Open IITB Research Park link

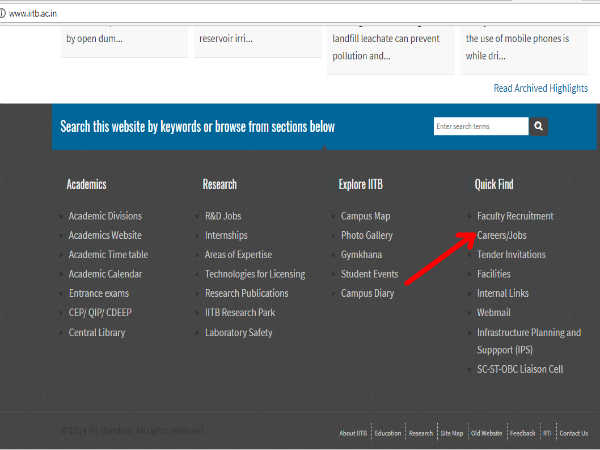point(240,313)
